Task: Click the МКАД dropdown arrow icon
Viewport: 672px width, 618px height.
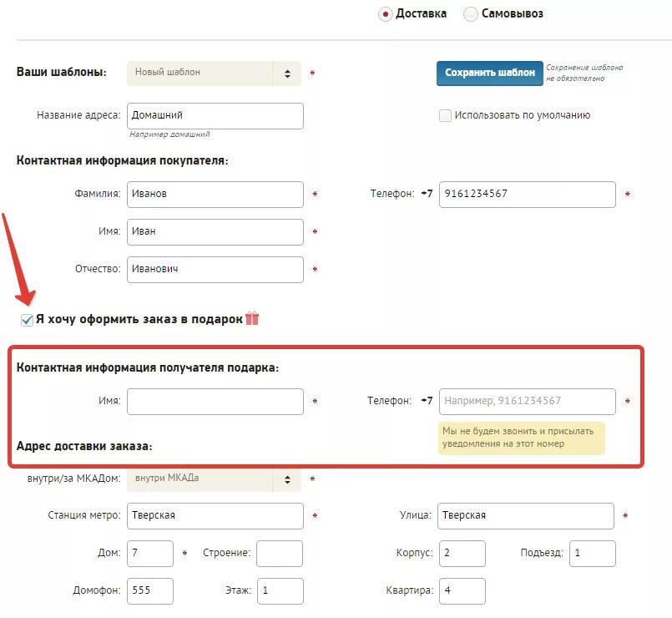Action: pyautogui.click(x=287, y=479)
